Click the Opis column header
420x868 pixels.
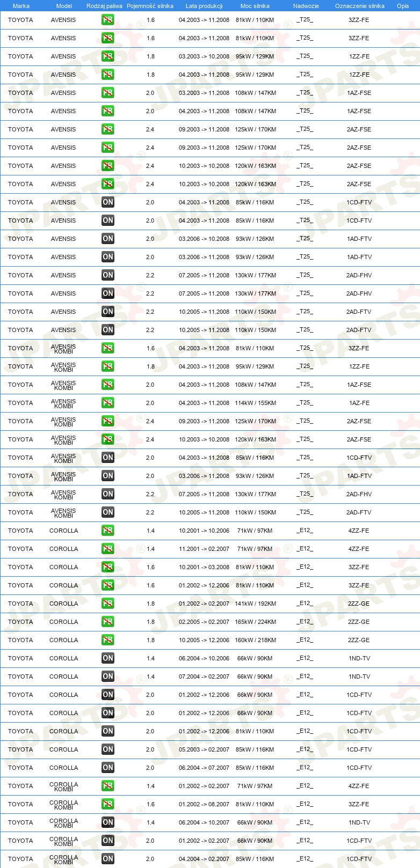coord(403,6)
